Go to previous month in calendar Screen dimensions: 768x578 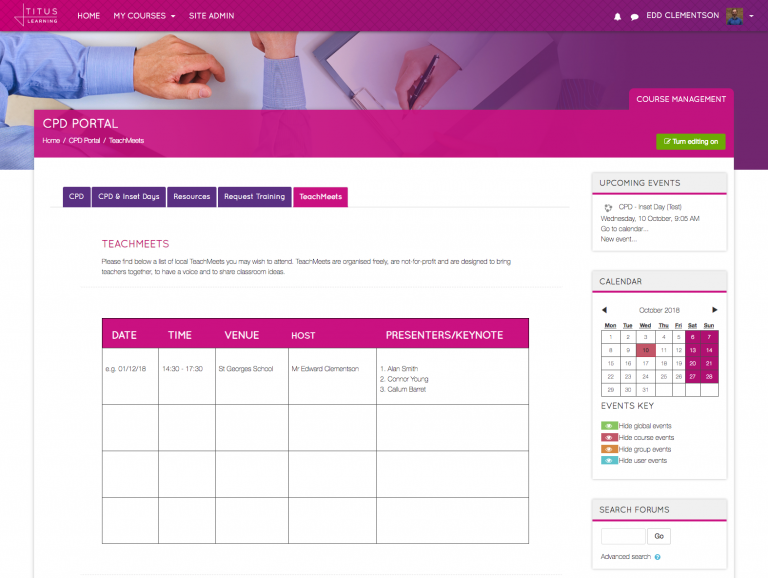coord(605,310)
